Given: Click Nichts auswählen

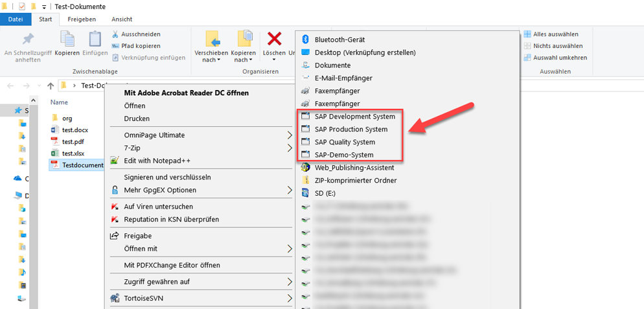Looking at the screenshot, I should point(553,46).
